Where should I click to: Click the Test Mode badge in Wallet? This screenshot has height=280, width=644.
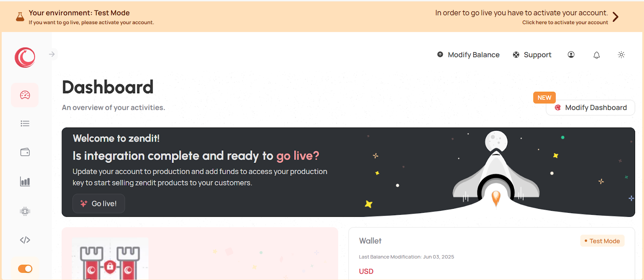tap(602, 241)
